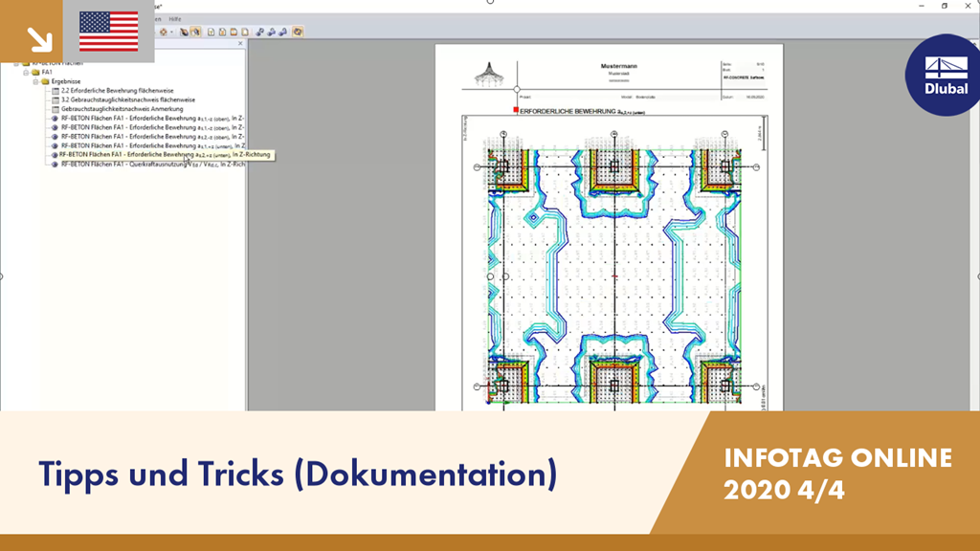The height and width of the screenshot is (551, 980).
Task: Select Erforderliche Bewehrung as,2,-z (oben) entry
Action: (152, 137)
